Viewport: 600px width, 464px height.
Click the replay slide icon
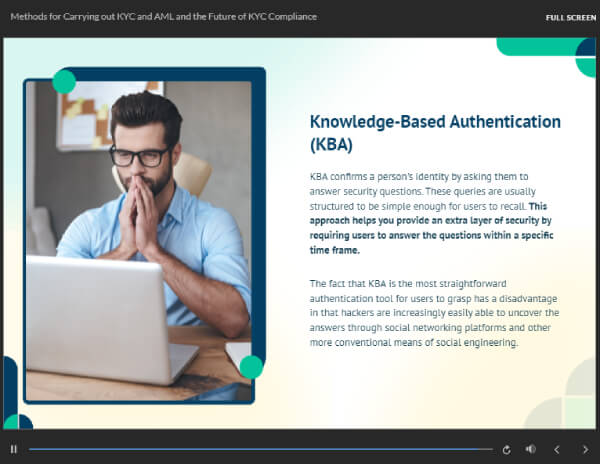click(507, 449)
